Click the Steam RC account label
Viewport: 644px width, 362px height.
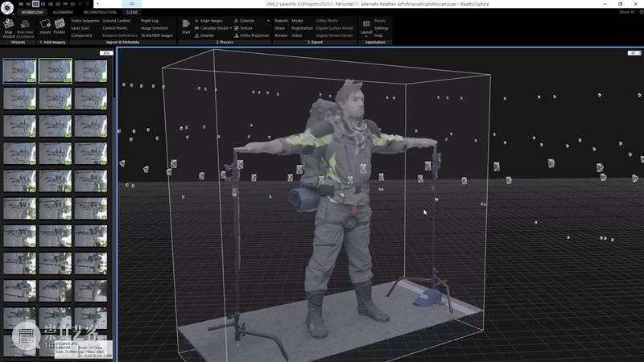pyautogui.click(x=627, y=12)
